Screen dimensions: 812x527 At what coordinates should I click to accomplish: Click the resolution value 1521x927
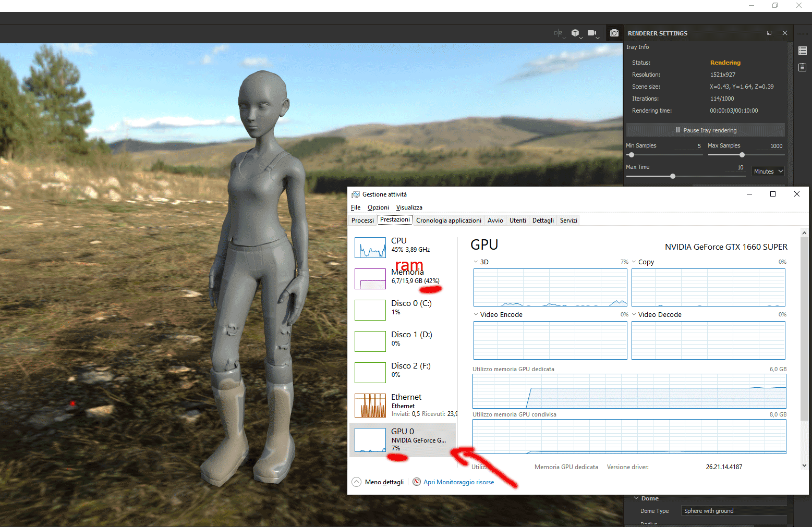click(x=723, y=75)
